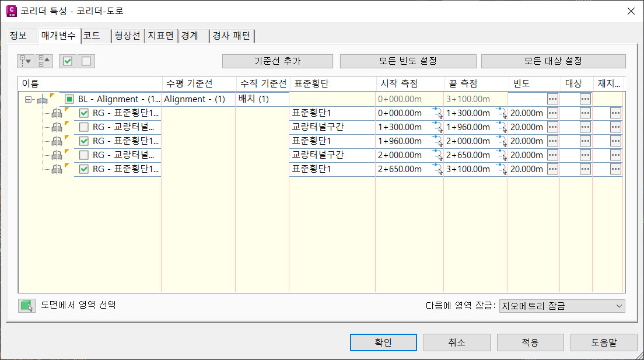Collapse all categories toolbar icon
Screen dimensions: 644x360
click(x=44, y=61)
